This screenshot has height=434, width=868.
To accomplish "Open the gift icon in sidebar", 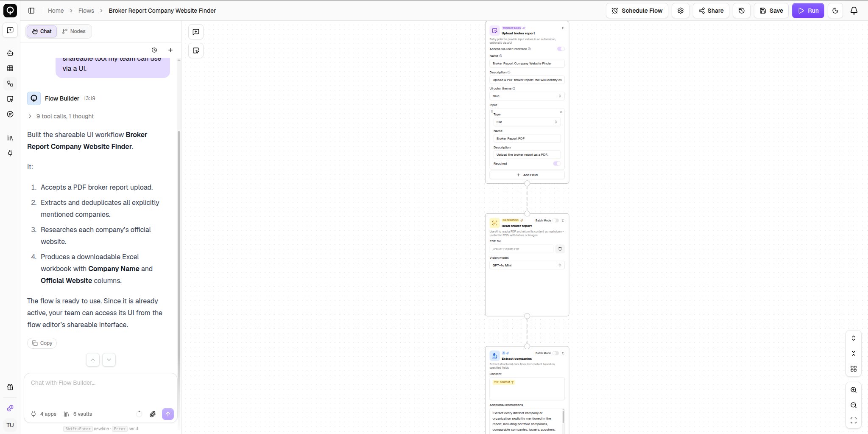I will click(x=10, y=387).
